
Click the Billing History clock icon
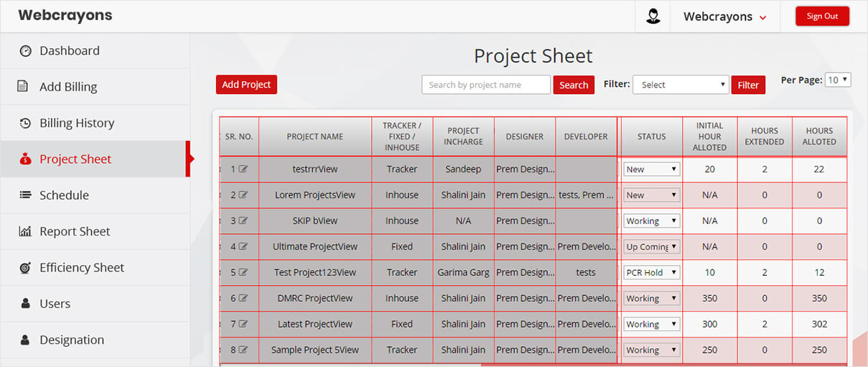25,124
